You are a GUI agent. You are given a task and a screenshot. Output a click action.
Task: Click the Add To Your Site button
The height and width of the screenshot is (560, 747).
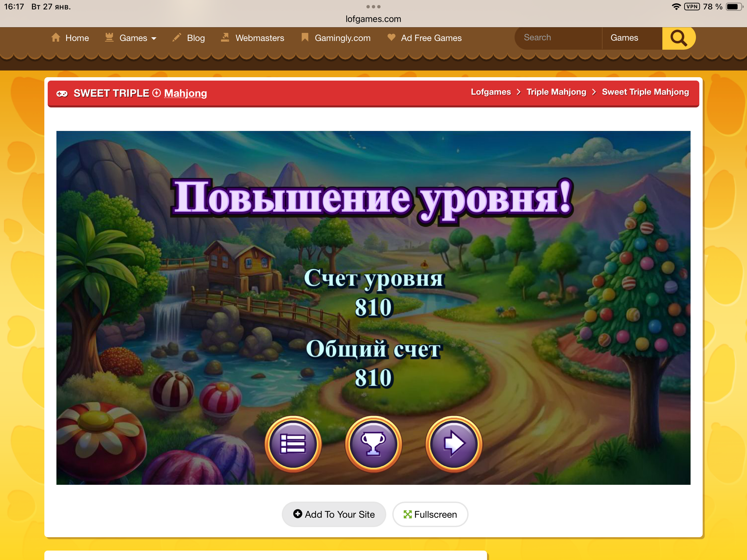pyautogui.click(x=334, y=514)
